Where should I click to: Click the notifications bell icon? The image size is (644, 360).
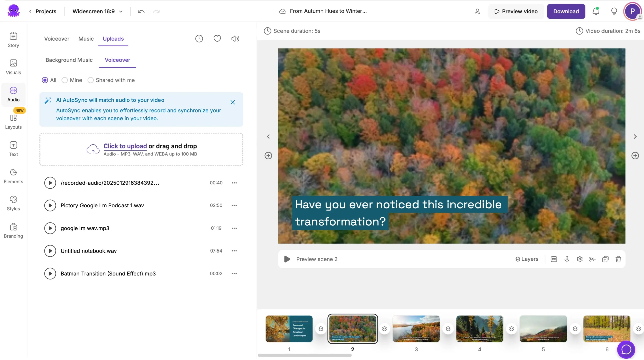tap(596, 11)
